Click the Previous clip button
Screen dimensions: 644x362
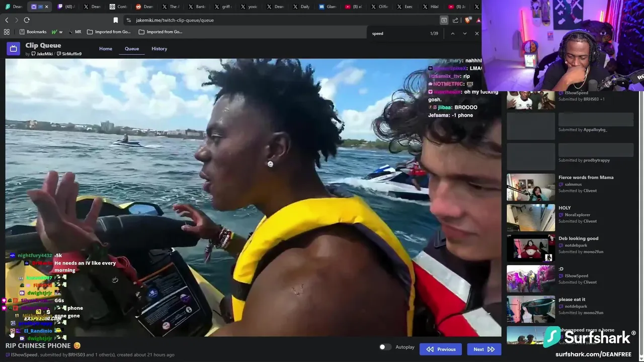(x=441, y=349)
